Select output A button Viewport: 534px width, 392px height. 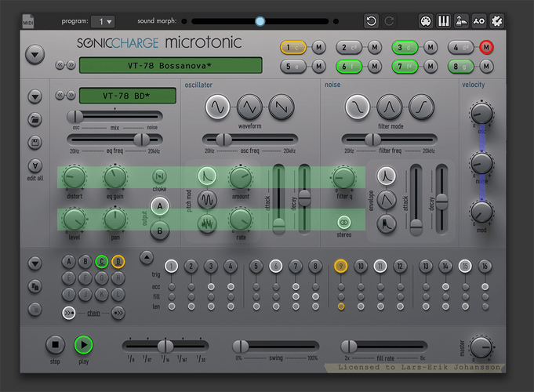pos(160,206)
